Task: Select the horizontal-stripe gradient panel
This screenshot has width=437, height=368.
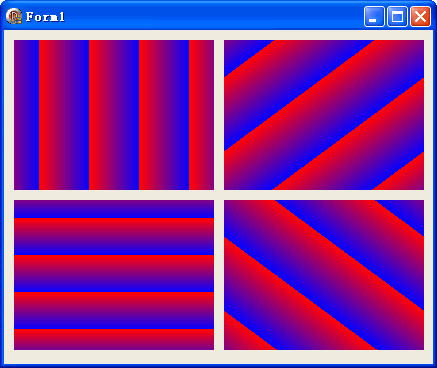Action: tap(114, 275)
